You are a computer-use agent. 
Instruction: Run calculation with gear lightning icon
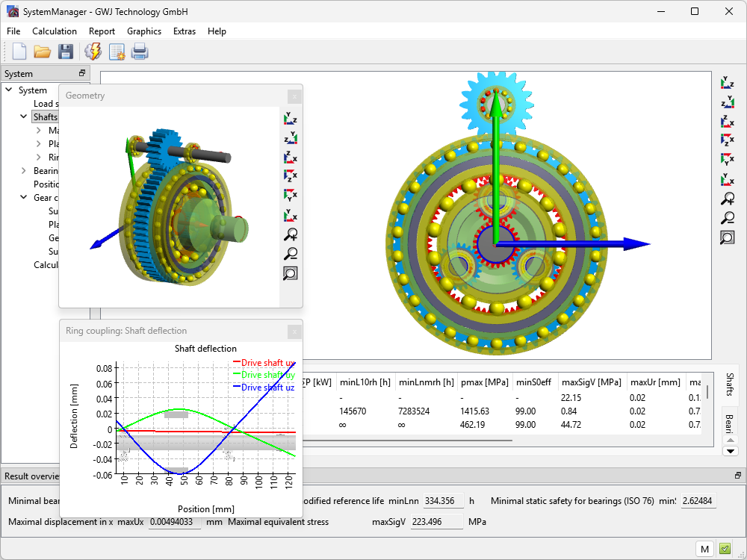click(x=93, y=52)
